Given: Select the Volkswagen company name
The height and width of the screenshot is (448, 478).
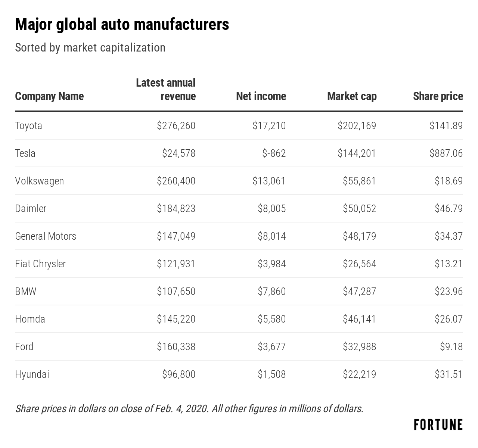Looking at the screenshot, I should tap(40, 181).
